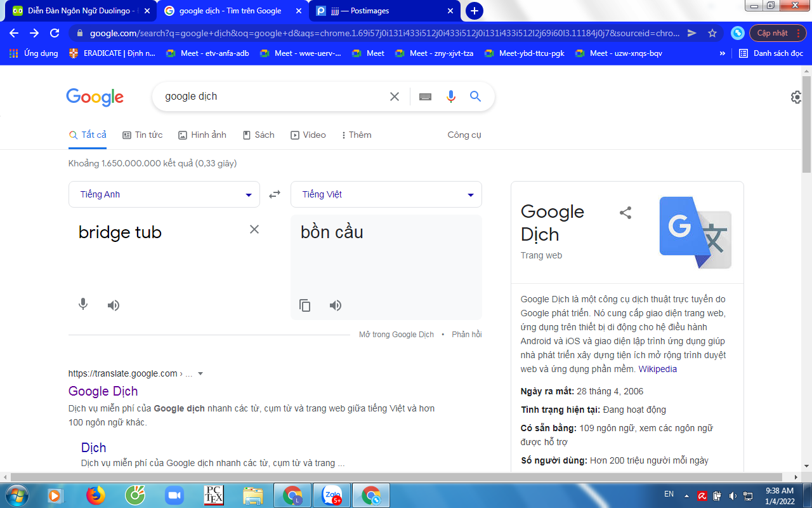Screen dimensions: 812x508
Task: Open the Meet - etv-anfa-adb bookmark
Action: click(208, 53)
